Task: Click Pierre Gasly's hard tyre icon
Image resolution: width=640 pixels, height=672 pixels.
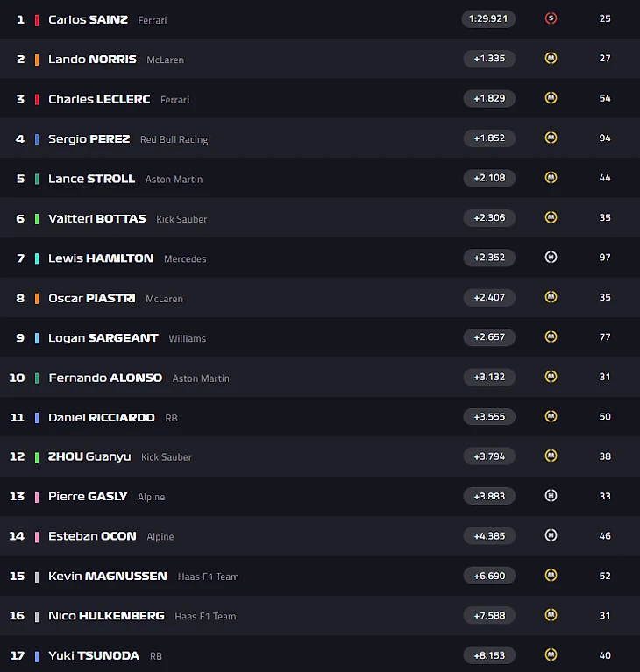Action: pos(551,496)
